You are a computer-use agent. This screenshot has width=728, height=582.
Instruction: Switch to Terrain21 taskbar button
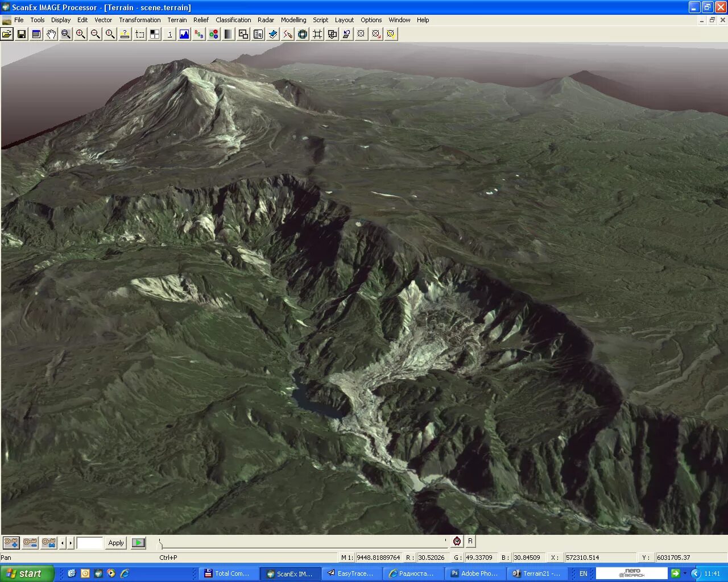537,573
